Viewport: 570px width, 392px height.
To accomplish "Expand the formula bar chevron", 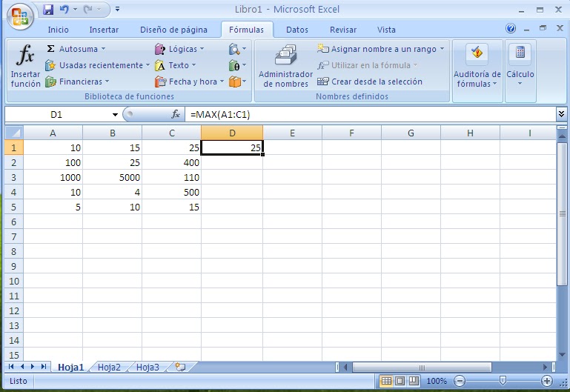I will (561, 114).
